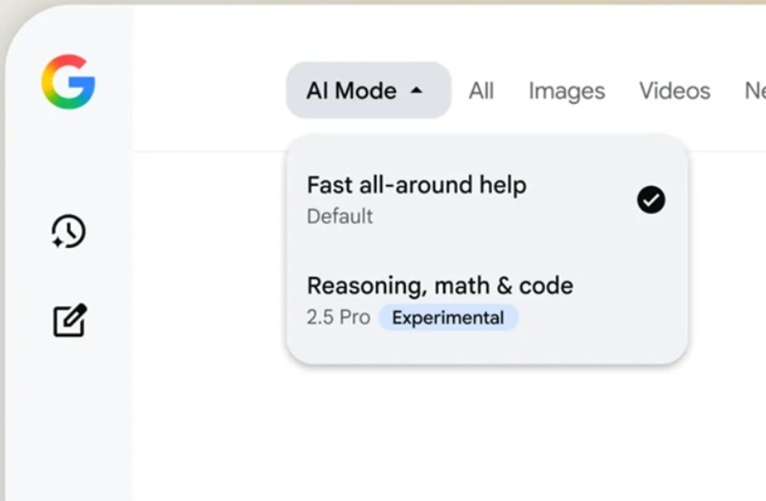766x501 pixels.
Task: Click empty sidebar space below the compose icon
Action: tap(68, 420)
